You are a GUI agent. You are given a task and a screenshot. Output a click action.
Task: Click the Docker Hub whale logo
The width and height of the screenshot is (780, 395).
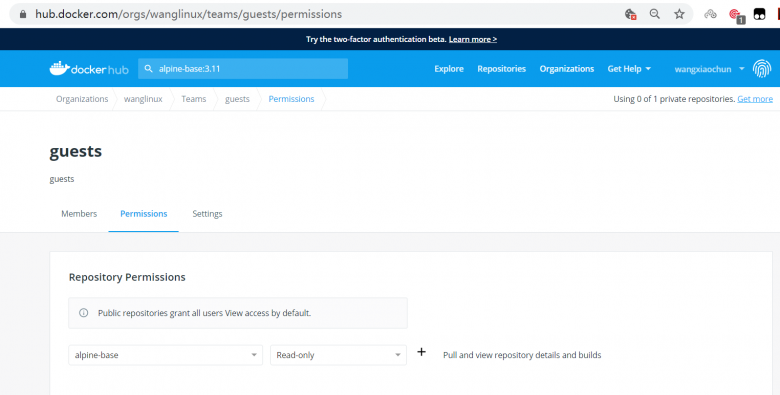pos(89,69)
